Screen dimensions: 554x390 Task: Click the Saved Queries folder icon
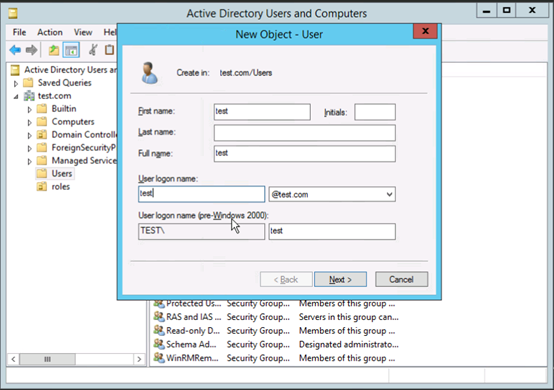coord(28,83)
